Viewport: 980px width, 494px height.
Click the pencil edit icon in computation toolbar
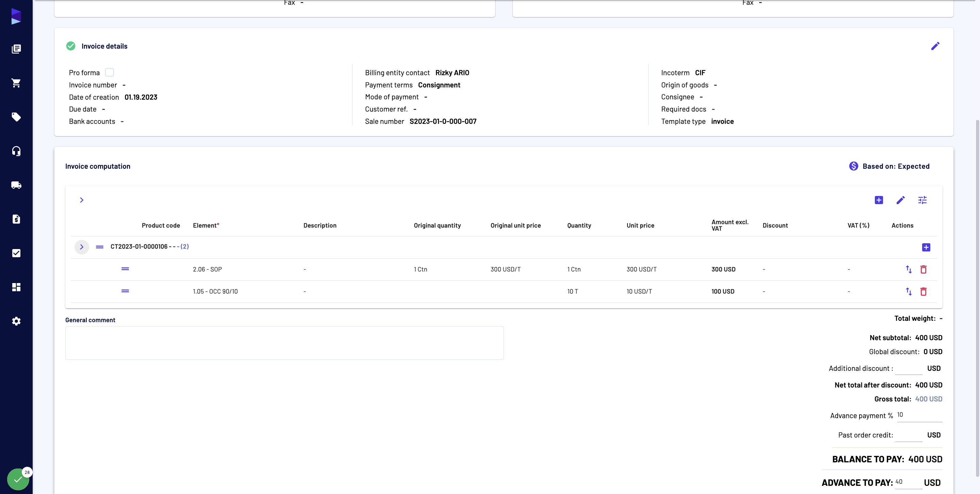[x=900, y=200]
